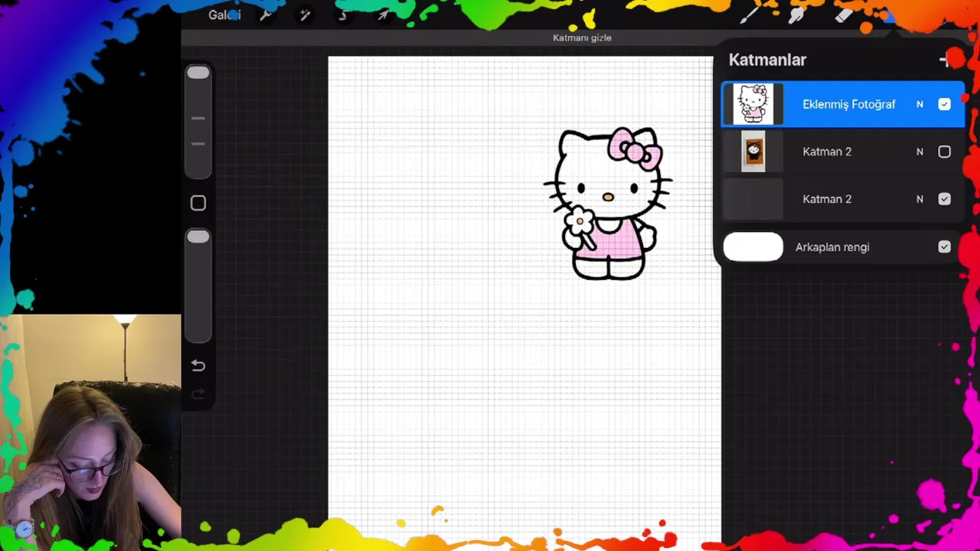The width and height of the screenshot is (980, 551).
Task: Open the magic wand Adjustments menu
Action: tap(305, 15)
